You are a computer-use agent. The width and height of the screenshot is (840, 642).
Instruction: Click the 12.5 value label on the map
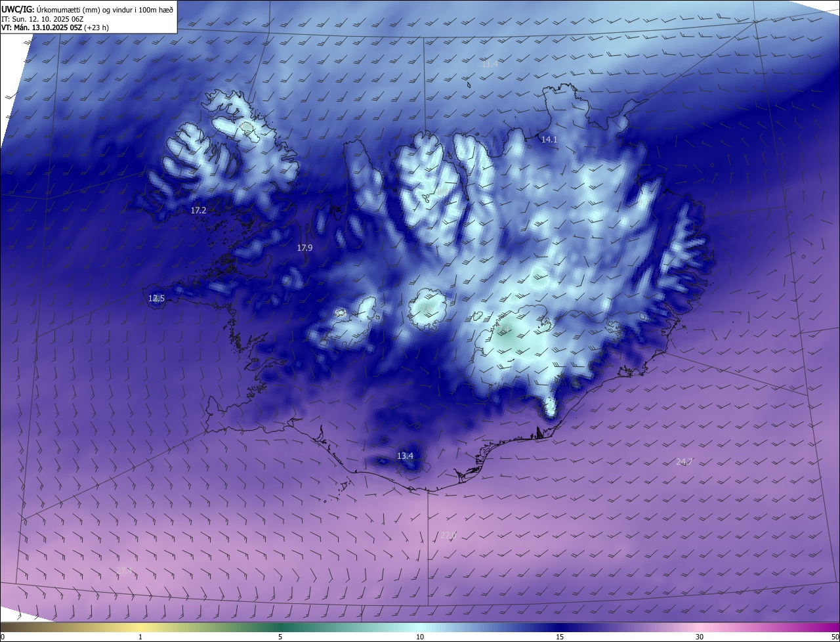pos(156,298)
